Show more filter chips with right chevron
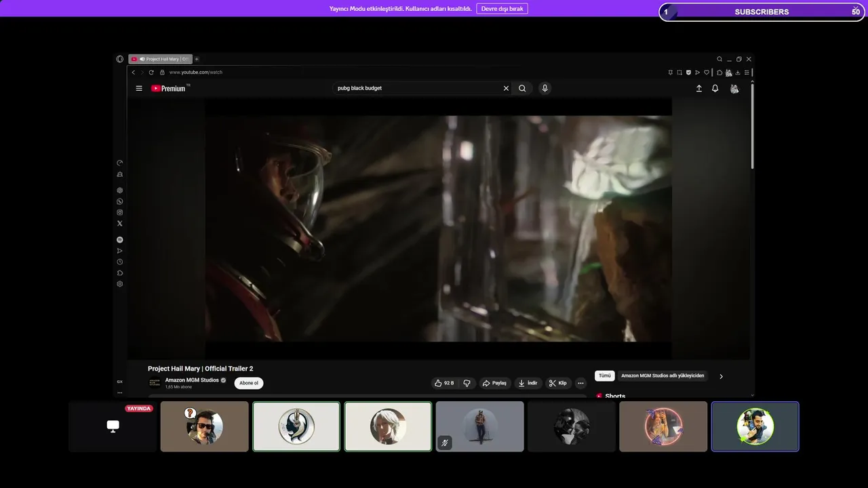This screenshot has height=488, width=868. pyautogui.click(x=721, y=376)
